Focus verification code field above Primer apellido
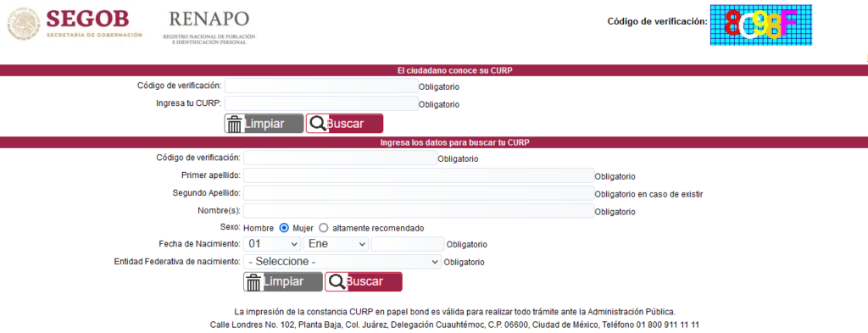Viewport: 868px width, 333px height. tap(341, 158)
